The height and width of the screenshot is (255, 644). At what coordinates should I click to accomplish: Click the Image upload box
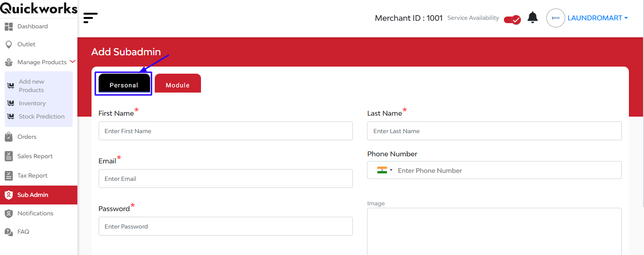494,231
